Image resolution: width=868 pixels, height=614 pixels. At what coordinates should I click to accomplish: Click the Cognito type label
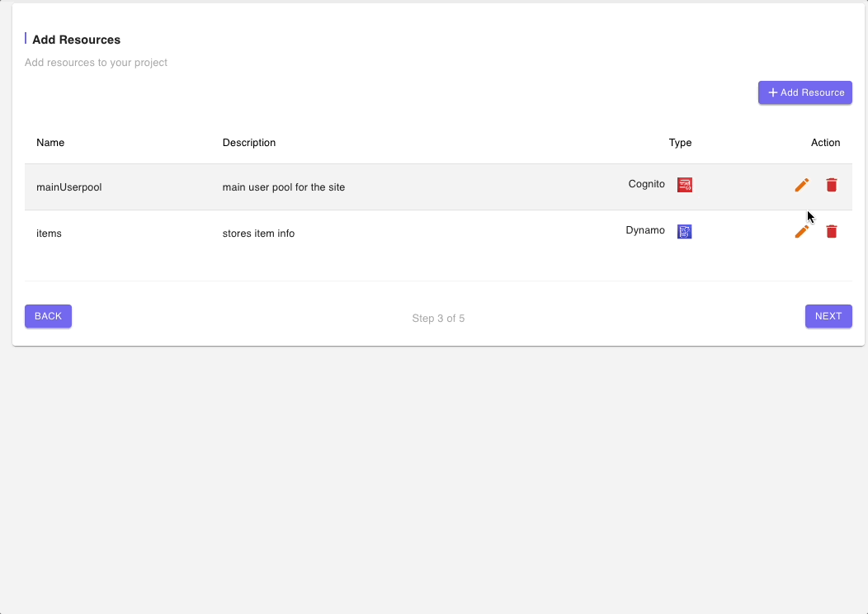(x=647, y=184)
